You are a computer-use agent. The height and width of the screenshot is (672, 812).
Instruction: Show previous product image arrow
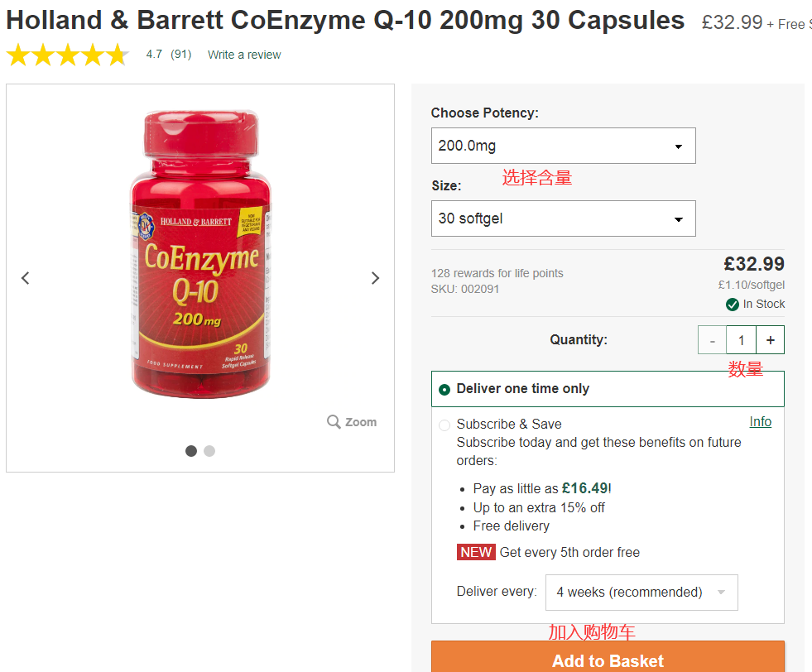pos(26,278)
